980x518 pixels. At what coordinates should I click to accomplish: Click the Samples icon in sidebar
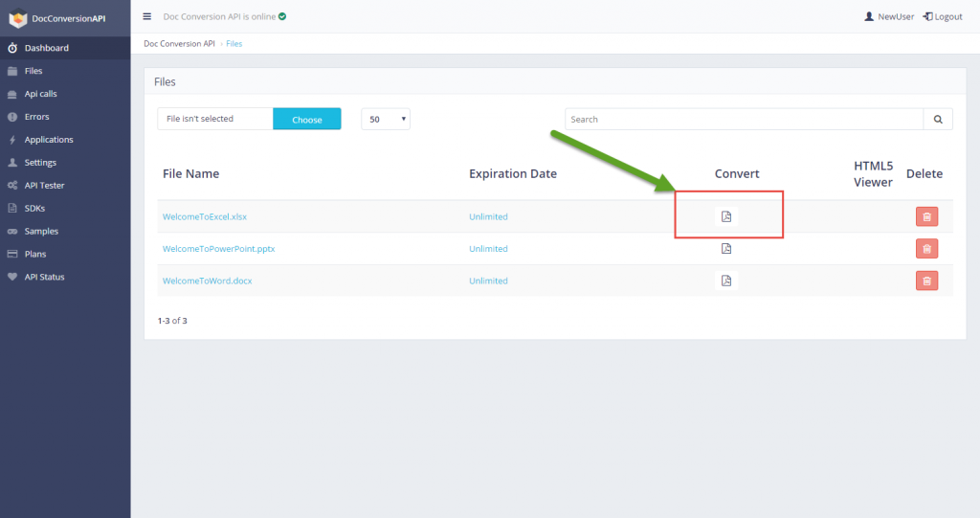(x=12, y=232)
